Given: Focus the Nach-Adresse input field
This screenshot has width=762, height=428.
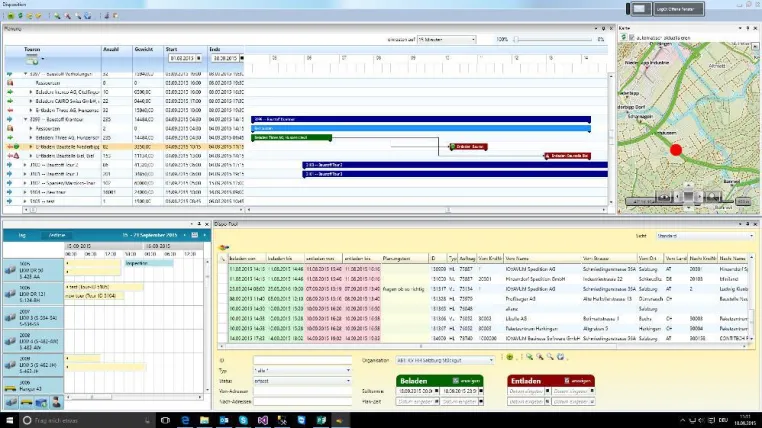Looking at the screenshot, I should (302, 402).
